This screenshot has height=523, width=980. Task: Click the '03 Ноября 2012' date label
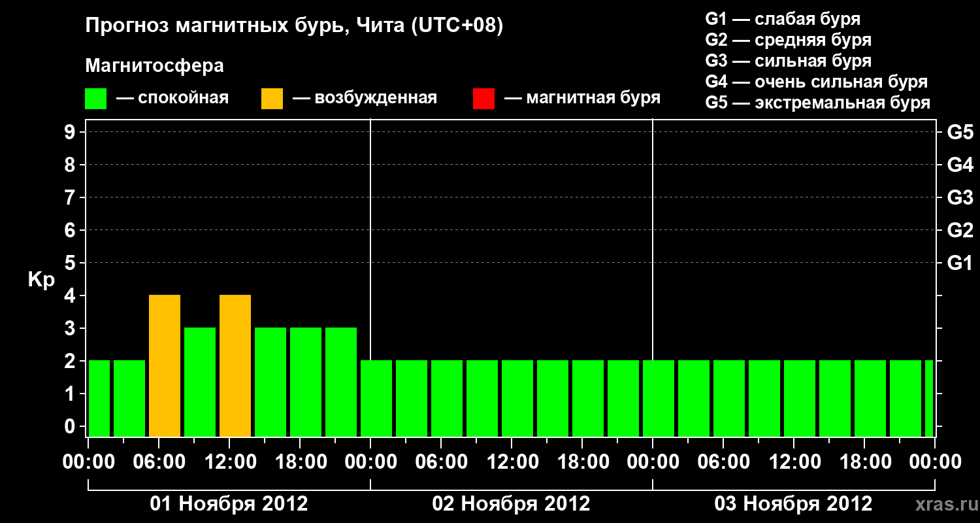[794, 504]
